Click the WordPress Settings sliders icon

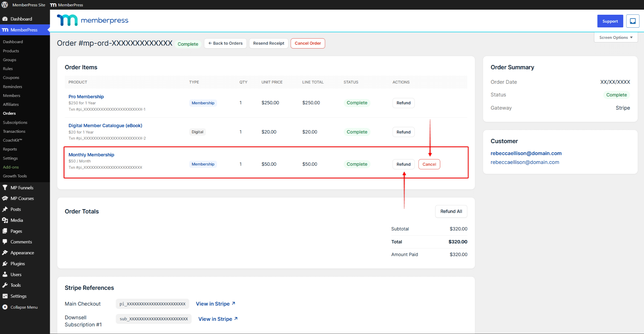pos(5,296)
